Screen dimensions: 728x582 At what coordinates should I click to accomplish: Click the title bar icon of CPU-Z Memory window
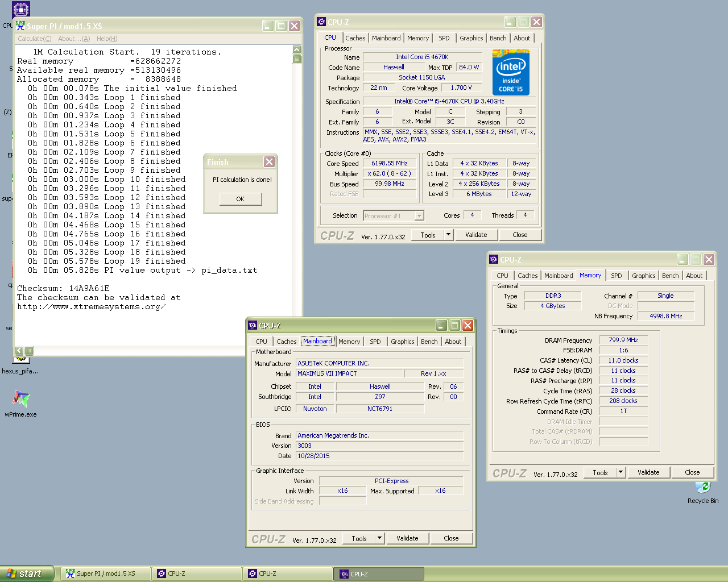(x=494, y=260)
